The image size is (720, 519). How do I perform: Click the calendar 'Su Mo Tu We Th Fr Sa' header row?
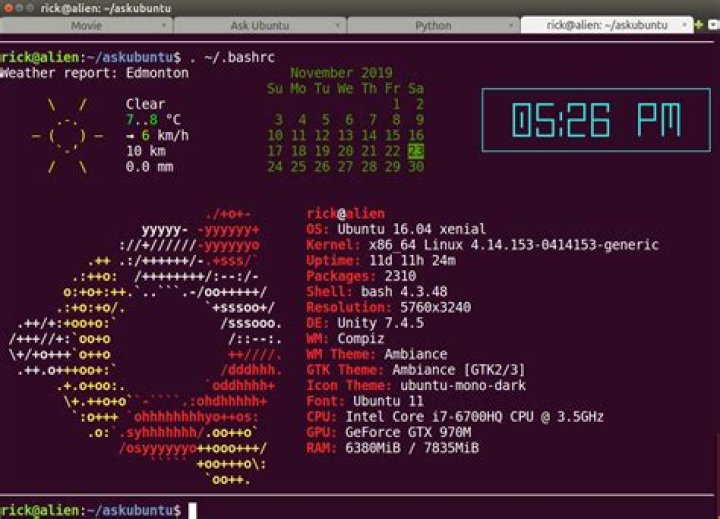[345, 89]
